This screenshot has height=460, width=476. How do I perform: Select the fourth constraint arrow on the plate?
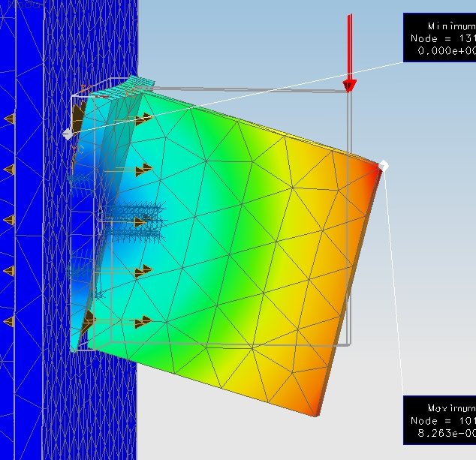[142, 272]
